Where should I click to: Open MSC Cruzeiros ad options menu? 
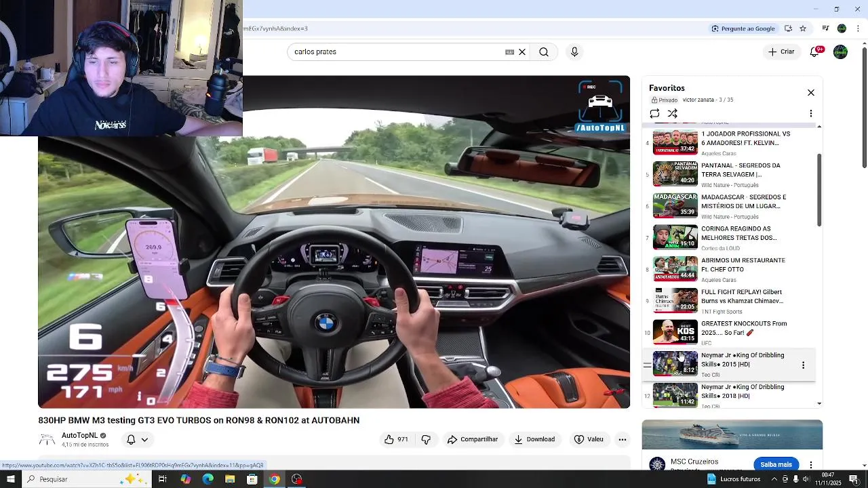811,465
